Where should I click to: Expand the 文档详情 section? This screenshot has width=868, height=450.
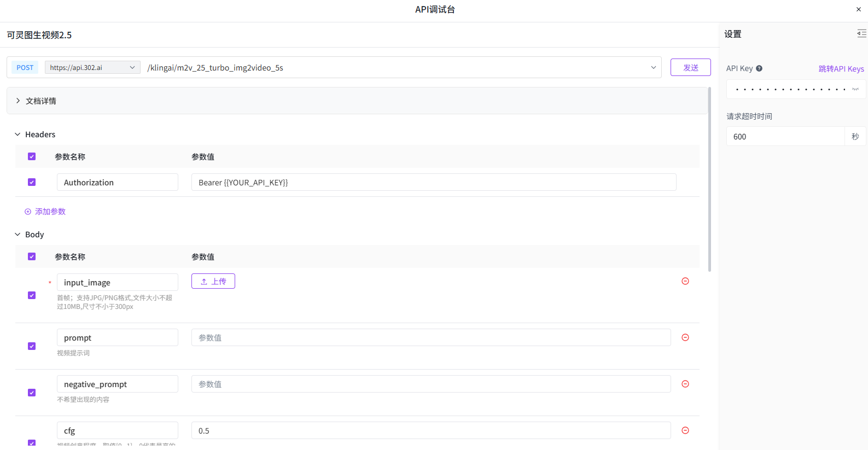tap(36, 101)
